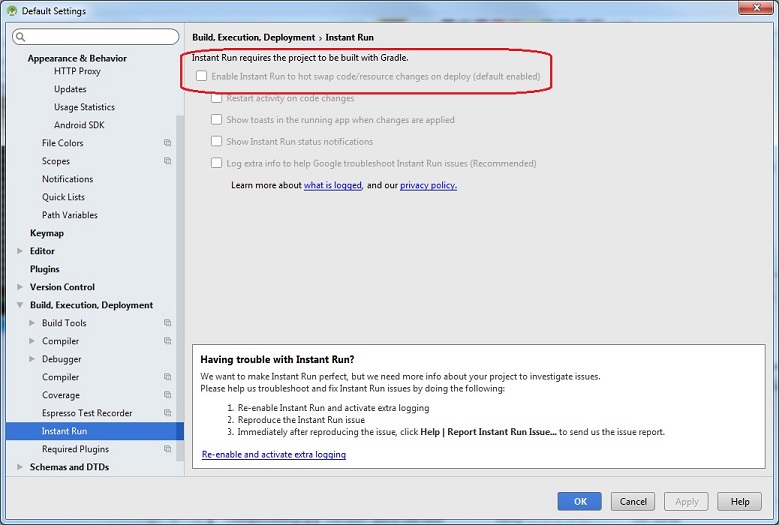Click the project-level icon beside Debugger
Screen dimensions: 779x525
[x=168, y=359]
